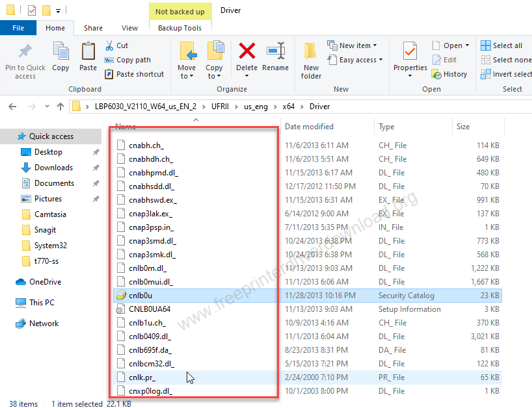
Task: Click the Paste shortcut icon
Action: [x=109, y=74]
